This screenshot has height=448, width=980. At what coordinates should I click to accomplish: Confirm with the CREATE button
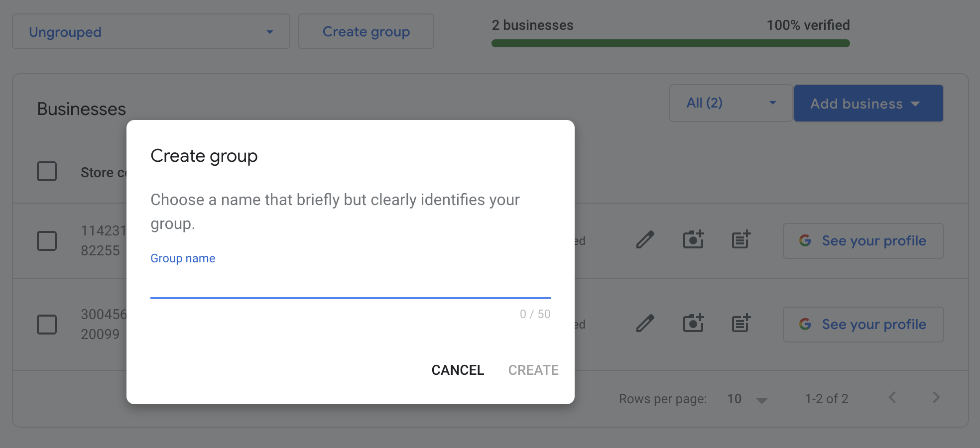pos(533,370)
